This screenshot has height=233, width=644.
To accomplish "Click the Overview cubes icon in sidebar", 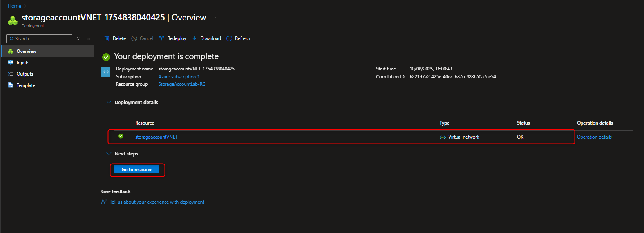I will (11, 51).
